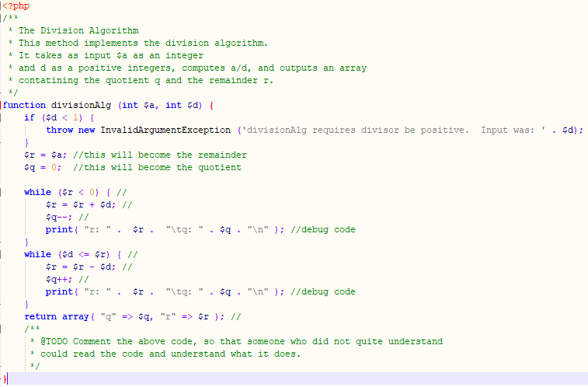This screenshot has height=387, width=588.
Task: Click the "while ($d <= $r)" loop header
Action: tap(68, 254)
